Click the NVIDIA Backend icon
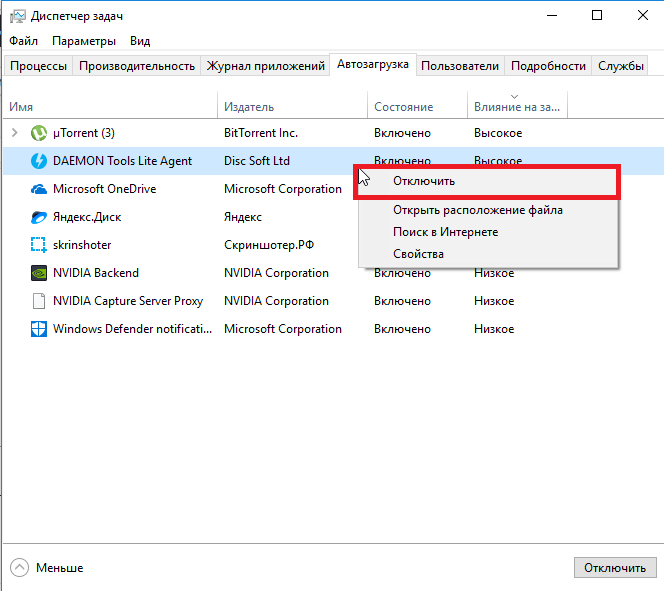 pos(39,273)
